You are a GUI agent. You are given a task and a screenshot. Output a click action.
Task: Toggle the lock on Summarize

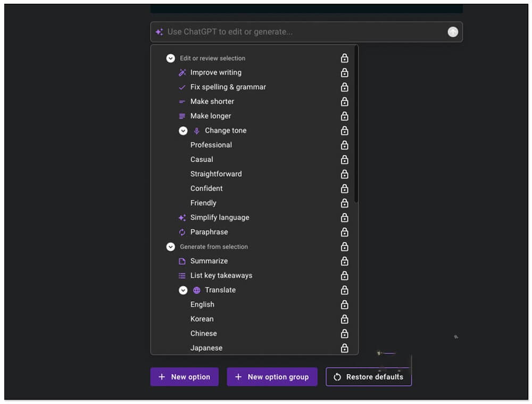click(344, 261)
